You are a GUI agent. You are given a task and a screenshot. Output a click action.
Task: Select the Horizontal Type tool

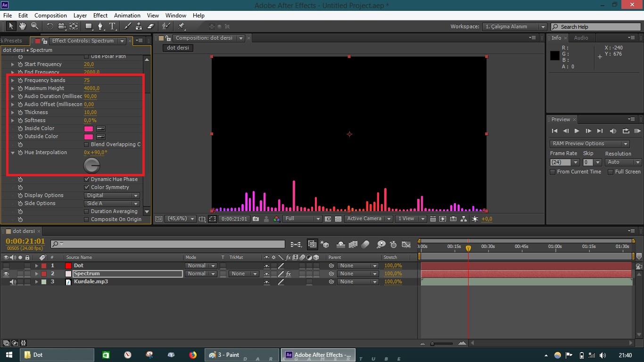(112, 26)
